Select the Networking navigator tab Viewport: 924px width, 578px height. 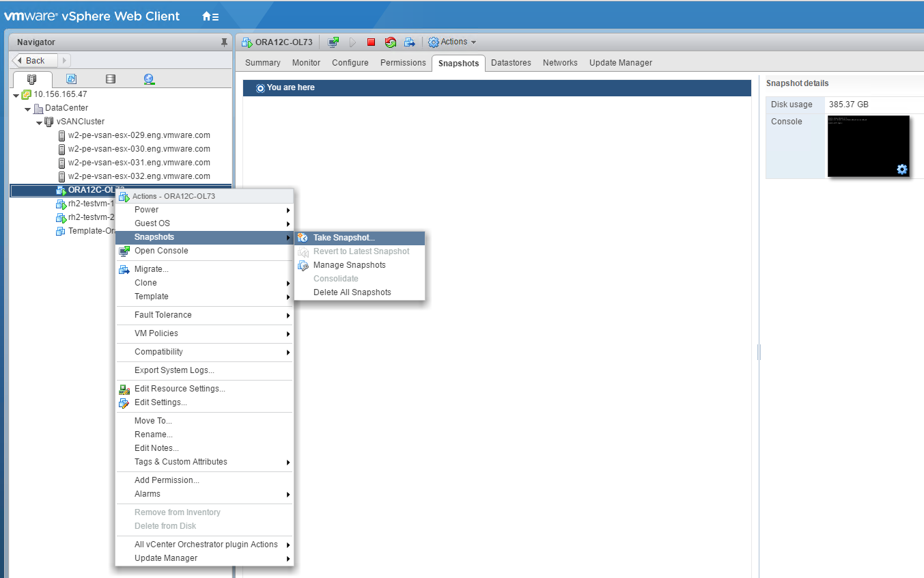click(150, 79)
